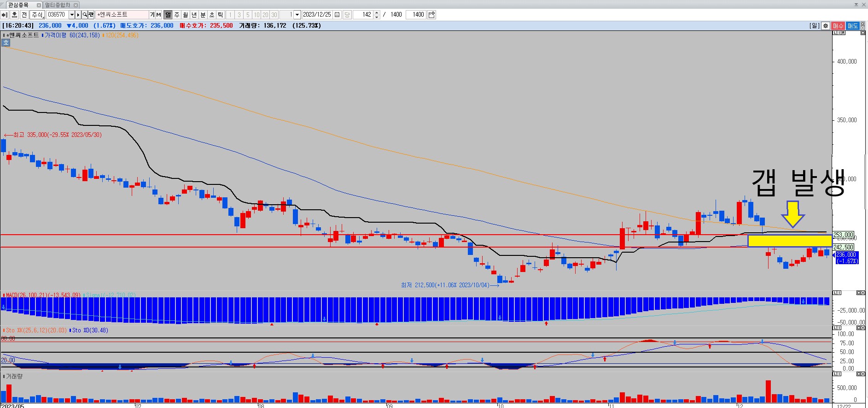Viewport: 868px width, 408px height.
Task: Maximize the Stochastic indicator panel
Action: 859,328
